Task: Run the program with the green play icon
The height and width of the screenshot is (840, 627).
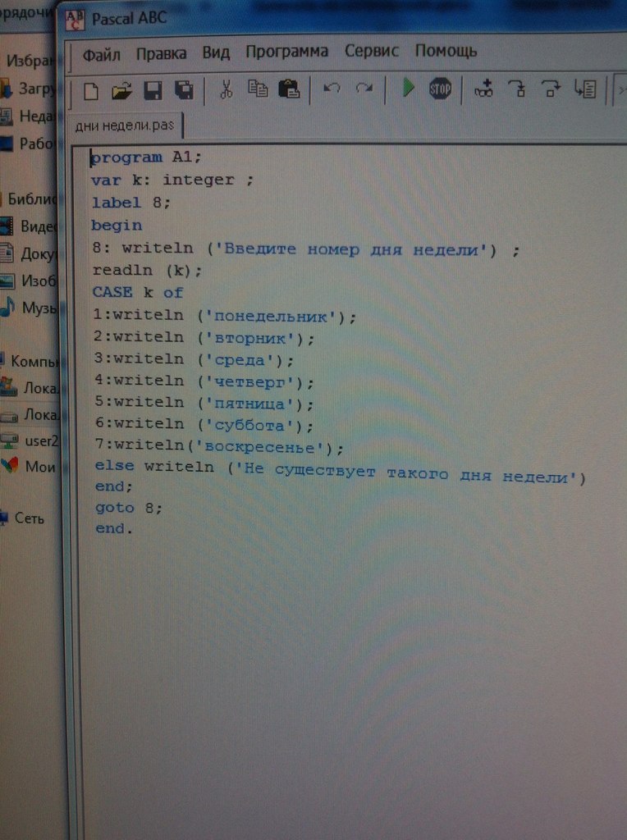Action: click(409, 87)
